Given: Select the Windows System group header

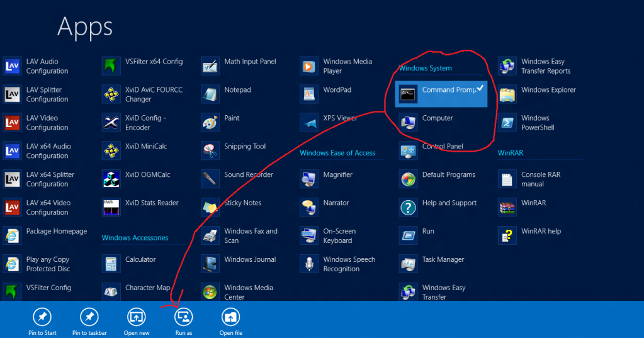Looking at the screenshot, I should (425, 68).
